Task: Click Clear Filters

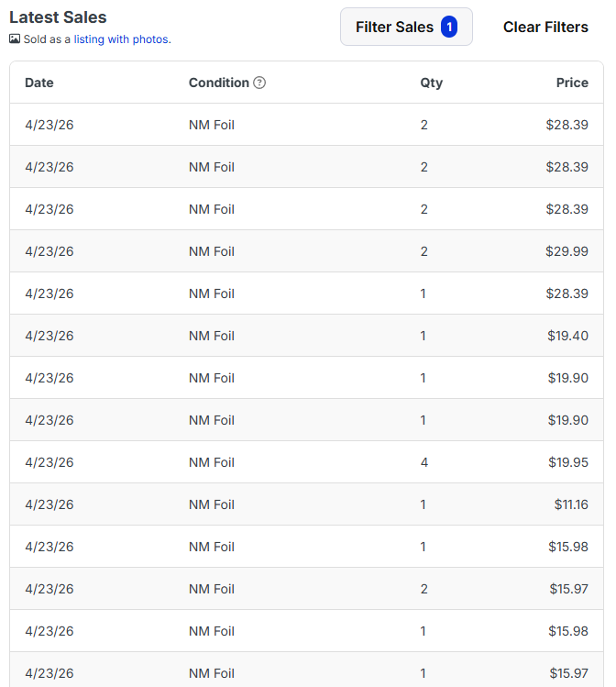Action: [x=545, y=27]
